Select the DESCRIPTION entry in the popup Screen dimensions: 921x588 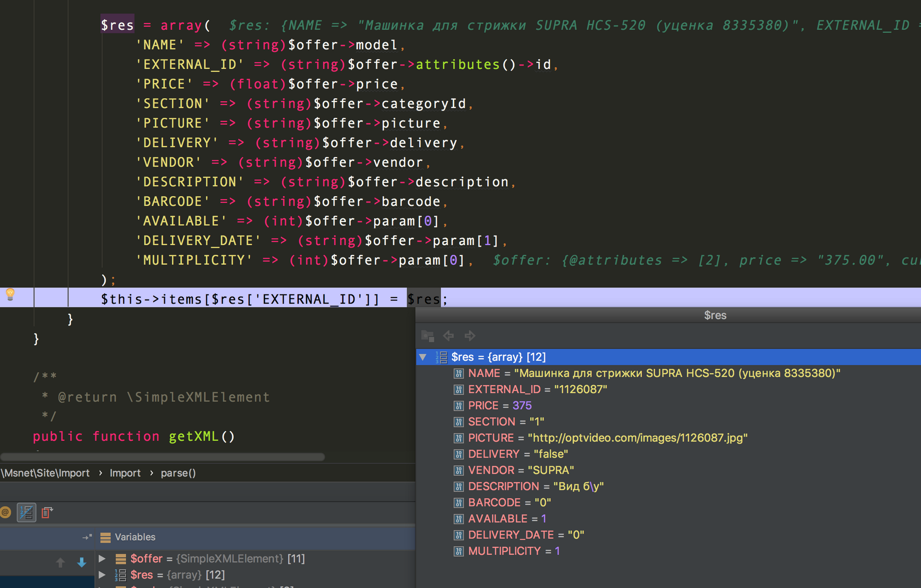coord(668,486)
